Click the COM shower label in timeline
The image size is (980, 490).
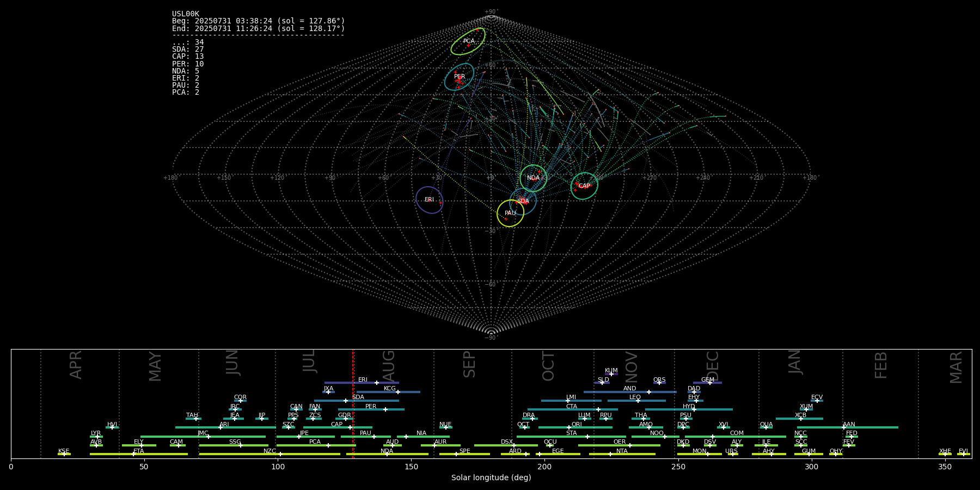737,433
